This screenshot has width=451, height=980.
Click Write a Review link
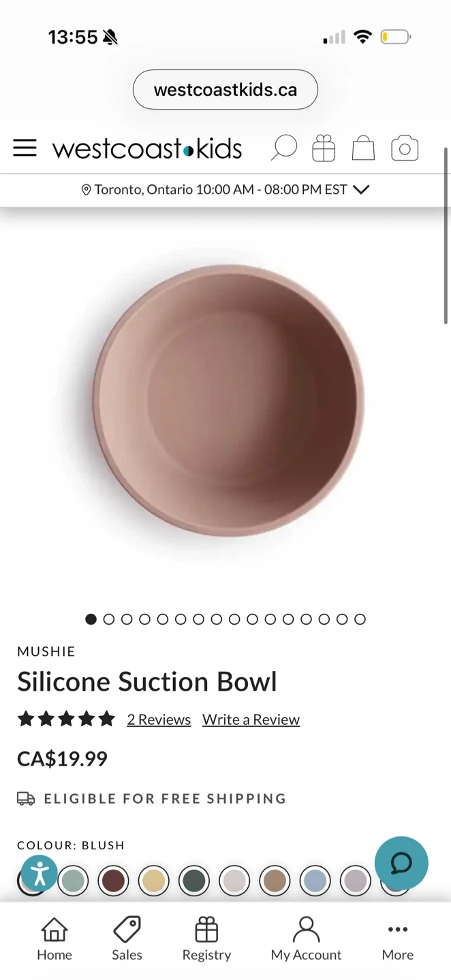coord(251,719)
